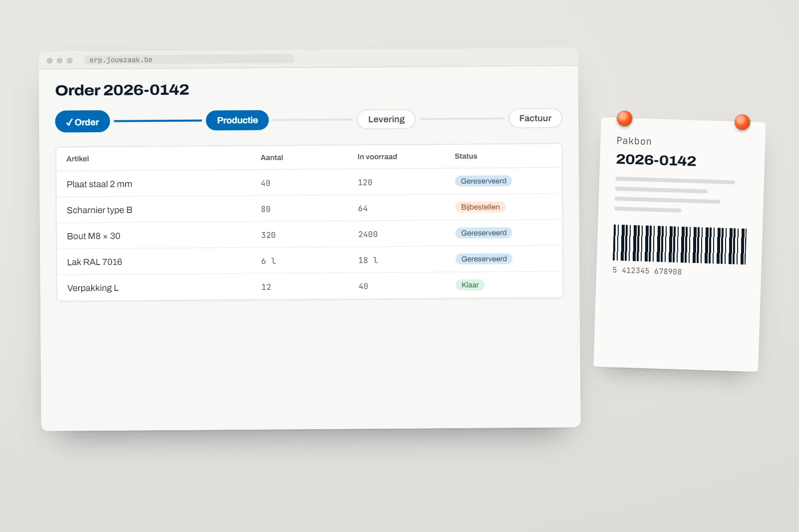Select the Scharnier type B article
Image resolution: width=799 pixels, height=532 pixels.
(99, 210)
